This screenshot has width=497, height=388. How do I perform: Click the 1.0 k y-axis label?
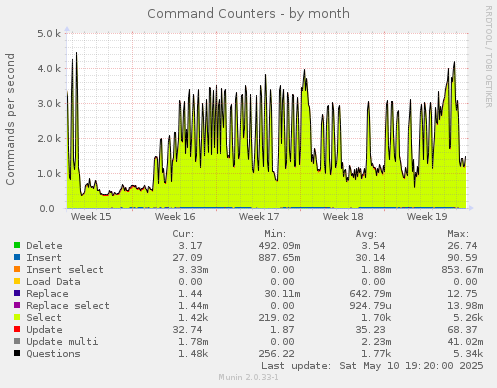[x=49, y=174]
